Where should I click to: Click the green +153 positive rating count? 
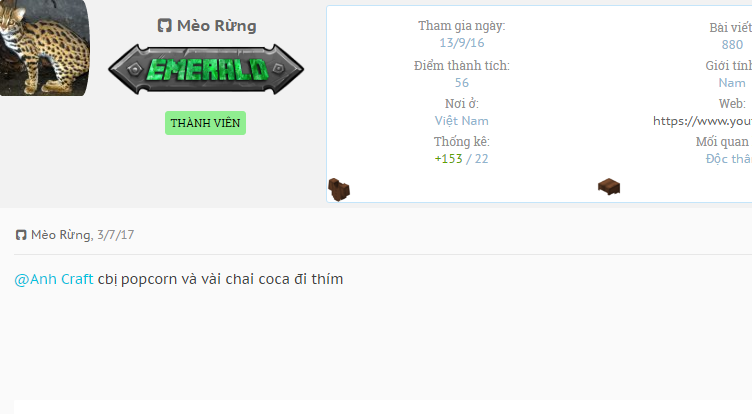coord(448,159)
